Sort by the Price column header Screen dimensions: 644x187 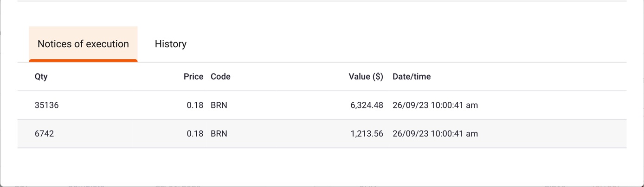[x=193, y=77]
